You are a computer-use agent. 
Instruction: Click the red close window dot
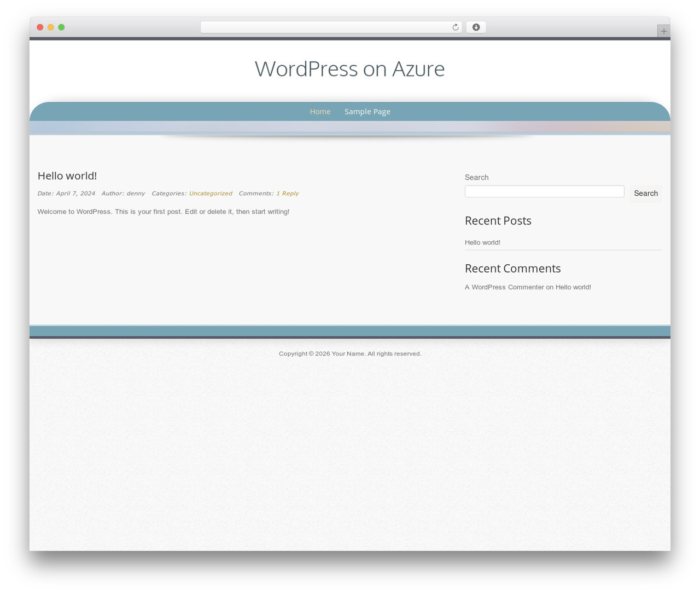(40, 27)
